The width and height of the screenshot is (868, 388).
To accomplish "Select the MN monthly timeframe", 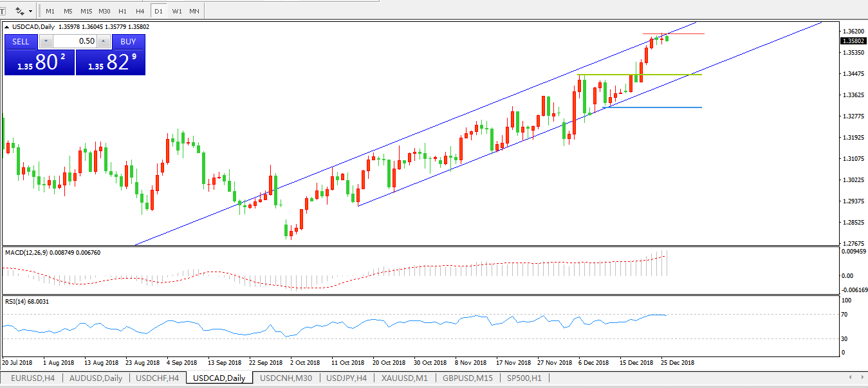I will 194,11.
